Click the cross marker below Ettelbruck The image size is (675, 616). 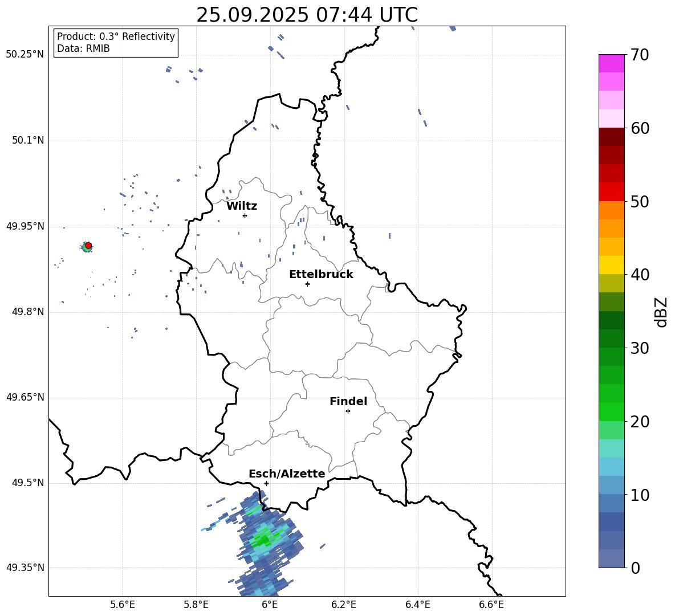click(x=307, y=284)
